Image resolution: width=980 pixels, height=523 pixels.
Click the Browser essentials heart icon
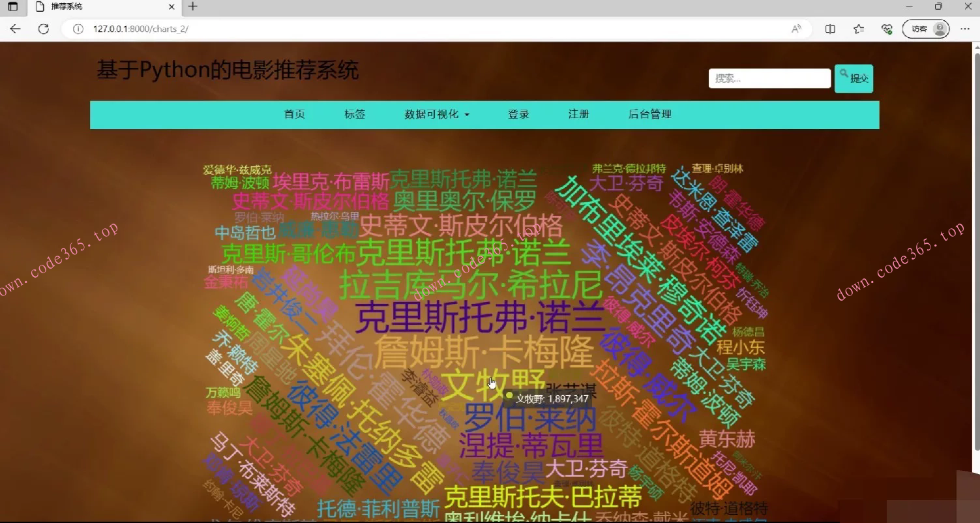(887, 29)
